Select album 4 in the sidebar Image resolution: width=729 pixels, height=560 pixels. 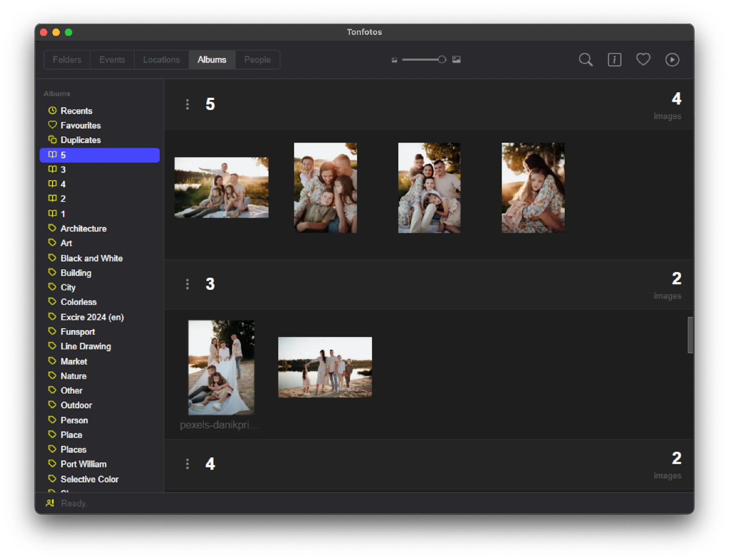point(100,184)
